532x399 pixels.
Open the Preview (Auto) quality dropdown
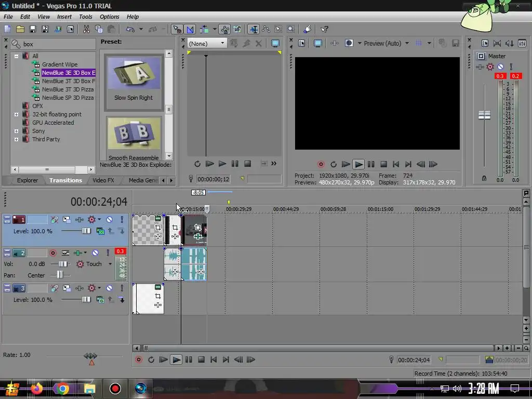[407, 44]
